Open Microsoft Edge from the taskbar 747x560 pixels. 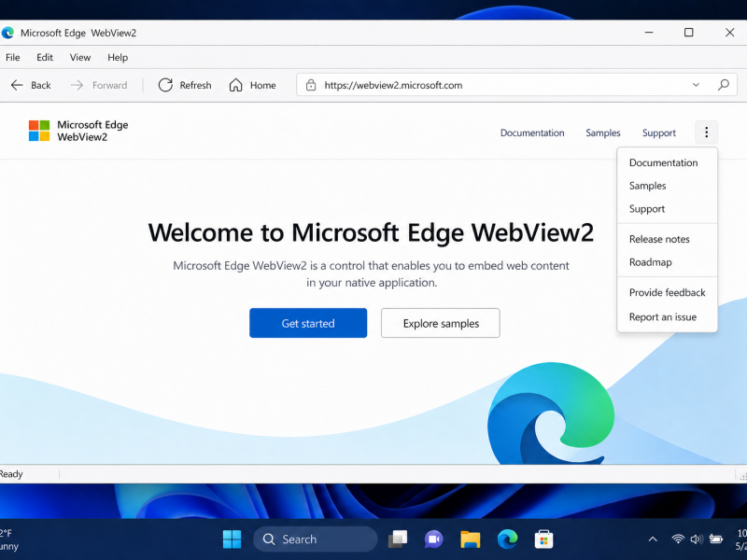[507, 539]
